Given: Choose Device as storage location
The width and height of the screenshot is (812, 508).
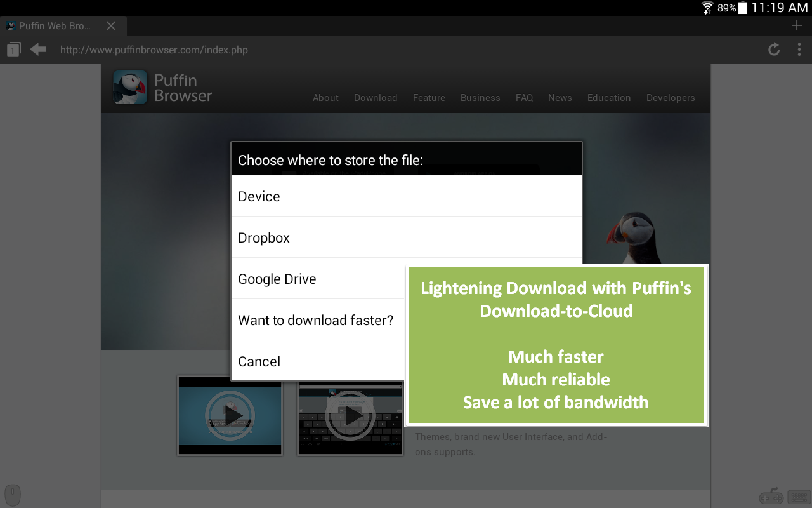Looking at the screenshot, I should coord(407,196).
